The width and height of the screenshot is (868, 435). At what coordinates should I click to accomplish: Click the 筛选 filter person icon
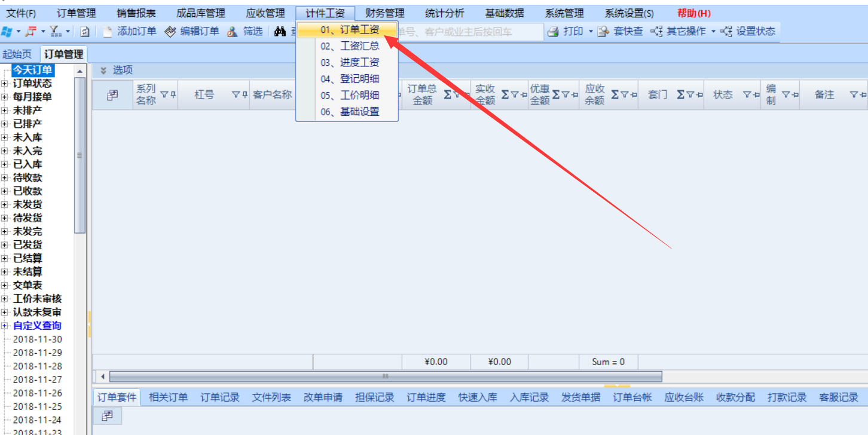[233, 32]
